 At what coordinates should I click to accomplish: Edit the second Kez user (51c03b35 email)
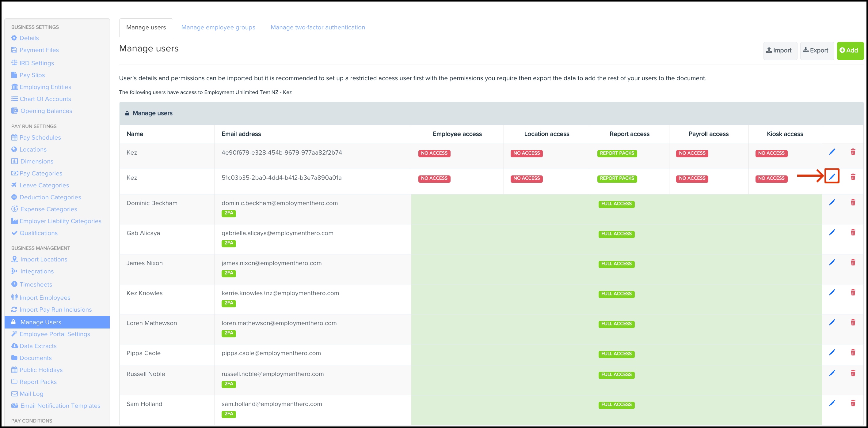(832, 177)
